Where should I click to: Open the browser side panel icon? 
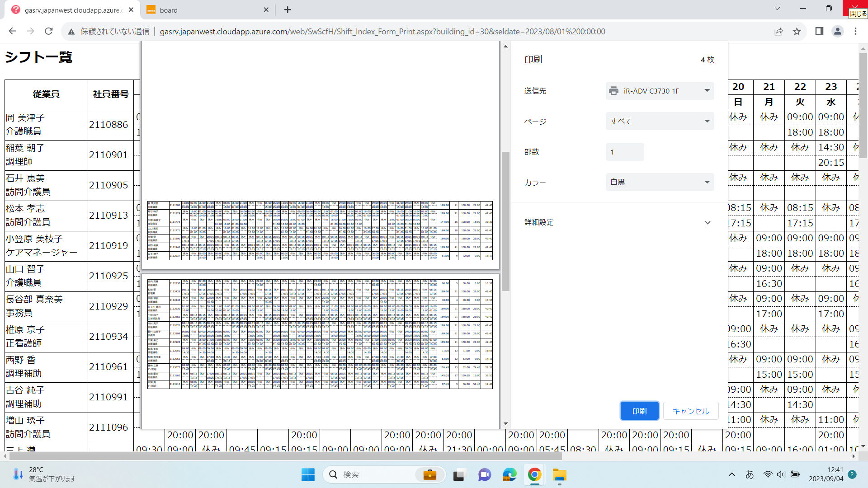pyautogui.click(x=819, y=31)
